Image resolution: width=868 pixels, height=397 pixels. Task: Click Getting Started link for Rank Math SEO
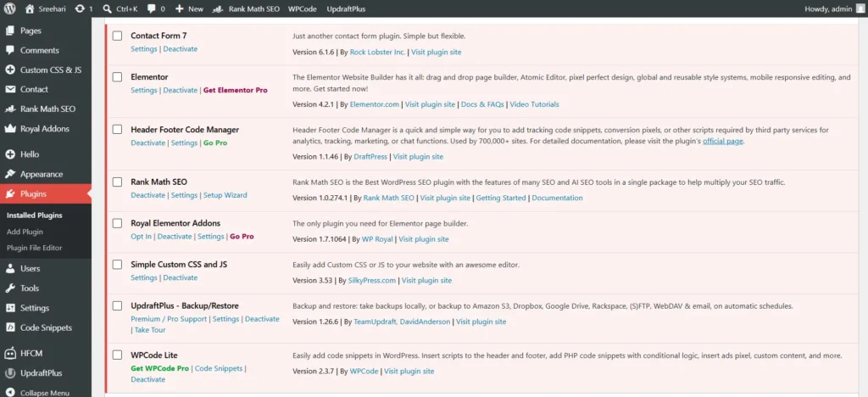pos(501,198)
